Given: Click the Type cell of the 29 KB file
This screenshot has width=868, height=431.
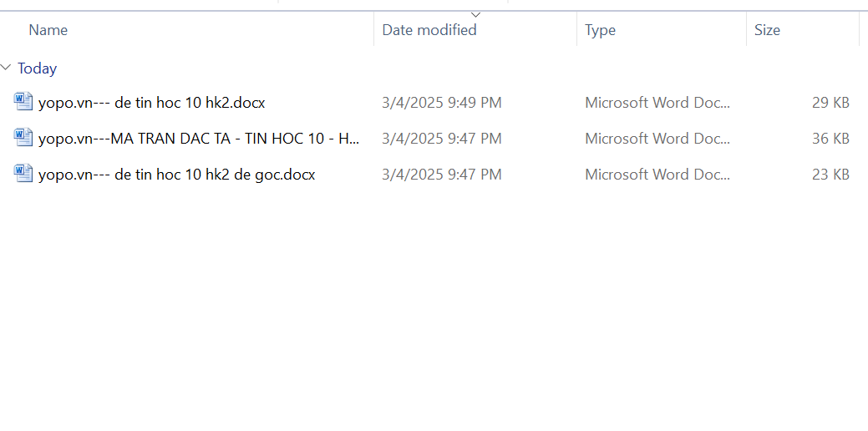Looking at the screenshot, I should [657, 103].
